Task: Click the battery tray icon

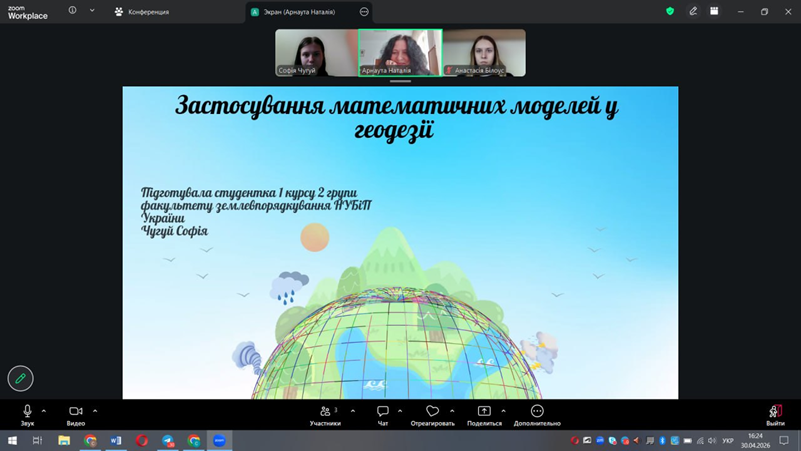Action: pyautogui.click(x=688, y=440)
